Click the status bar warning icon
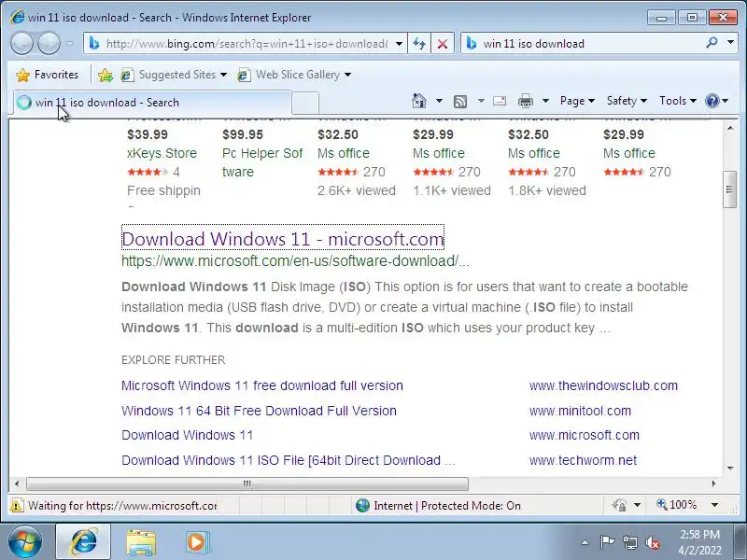This screenshot has height=560, width=747. tap(17, 505)
